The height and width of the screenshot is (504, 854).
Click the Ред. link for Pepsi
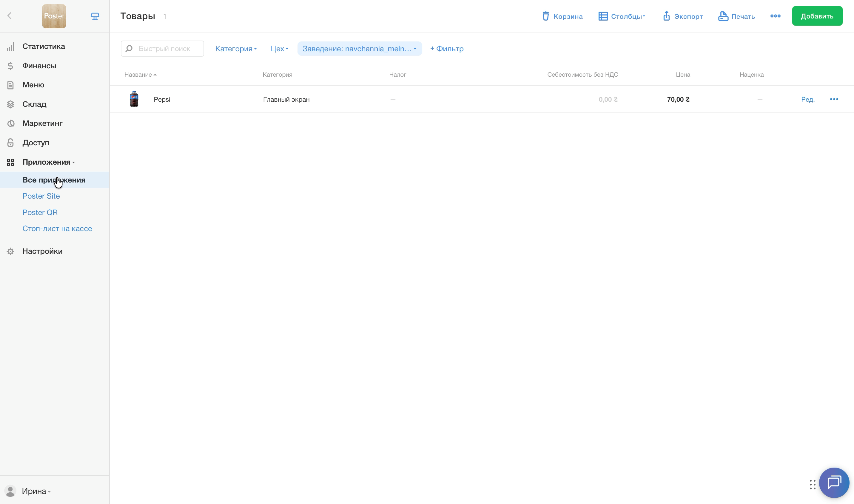pos(807,100)
